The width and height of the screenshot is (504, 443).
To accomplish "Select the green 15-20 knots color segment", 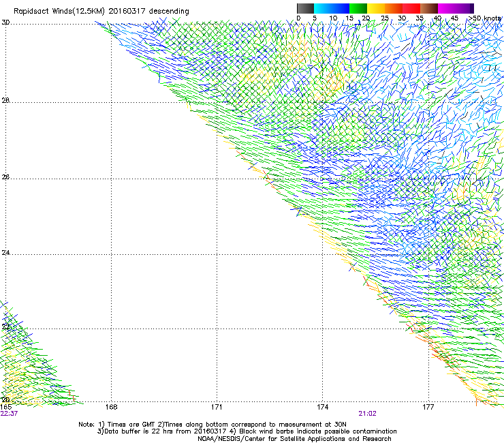I will click(x=358, y=8).
